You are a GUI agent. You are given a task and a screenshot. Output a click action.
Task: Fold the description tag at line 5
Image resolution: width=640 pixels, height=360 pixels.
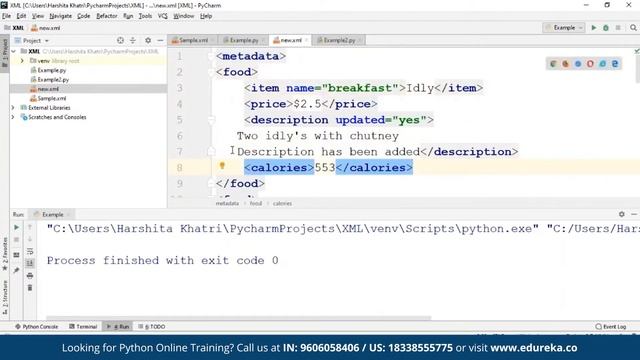click(x=211, y=120)
